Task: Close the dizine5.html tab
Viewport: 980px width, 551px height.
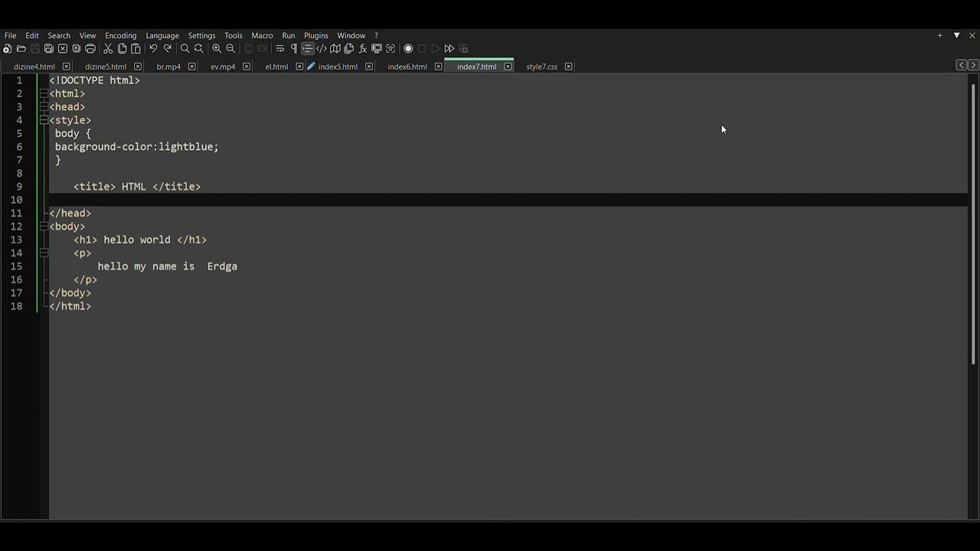Action: click(138, 67)
